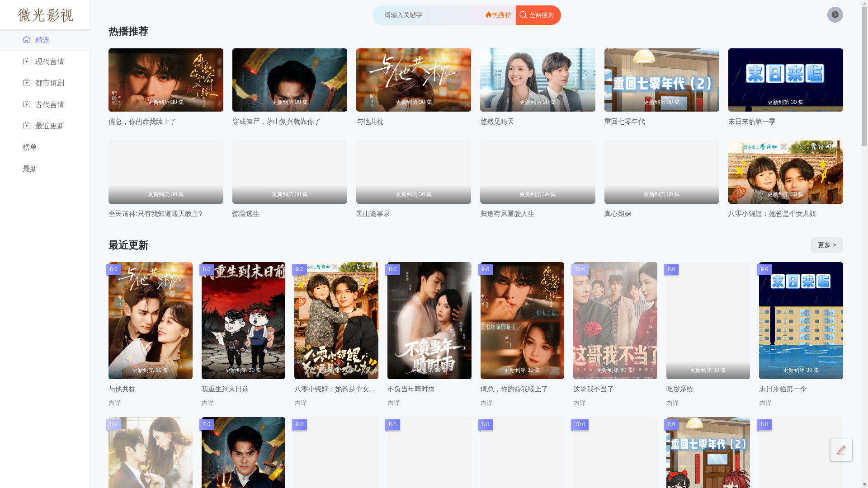
Task: Click the magnifier icon in 全网搜索
Action: [523, 15]
